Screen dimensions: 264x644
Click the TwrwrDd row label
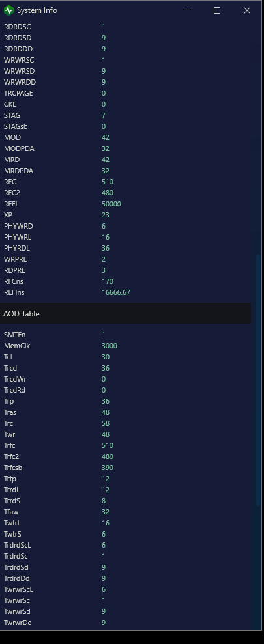click(x=18, y=623)
